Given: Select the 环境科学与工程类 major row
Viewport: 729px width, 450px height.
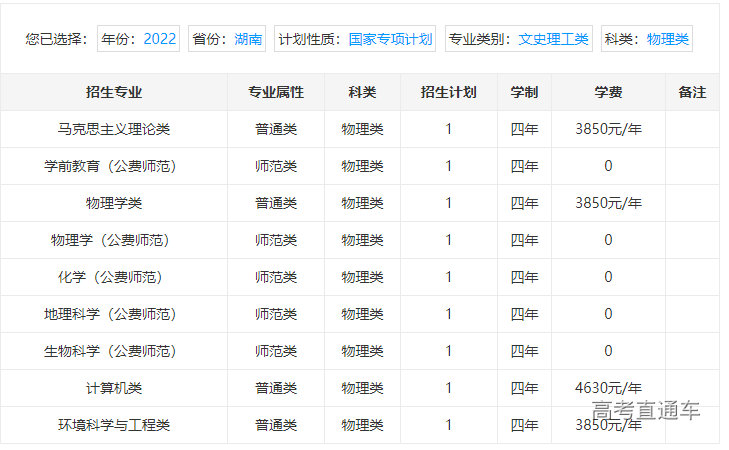Looking at the screenshot, I should (x=114, y=425).
